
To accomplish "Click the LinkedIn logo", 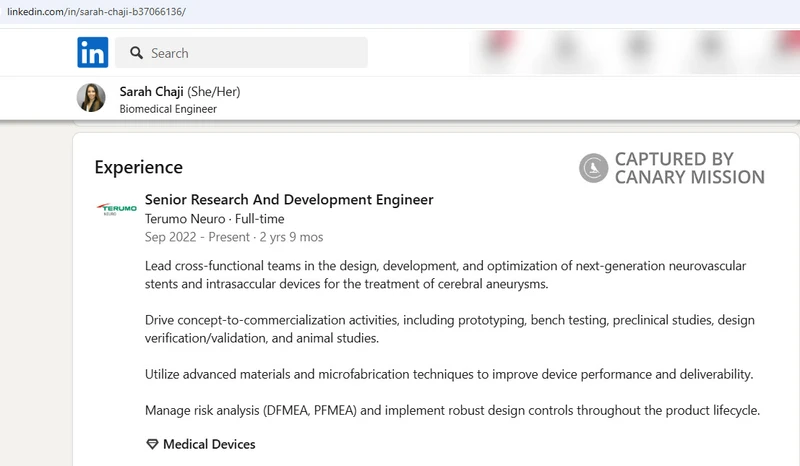I will coord(92,52).
